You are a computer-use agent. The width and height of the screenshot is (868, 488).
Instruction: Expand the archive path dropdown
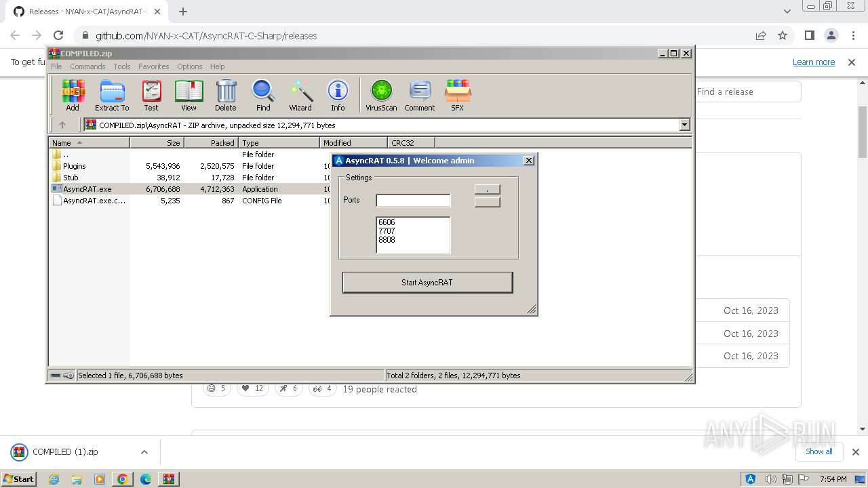(684, 125)
